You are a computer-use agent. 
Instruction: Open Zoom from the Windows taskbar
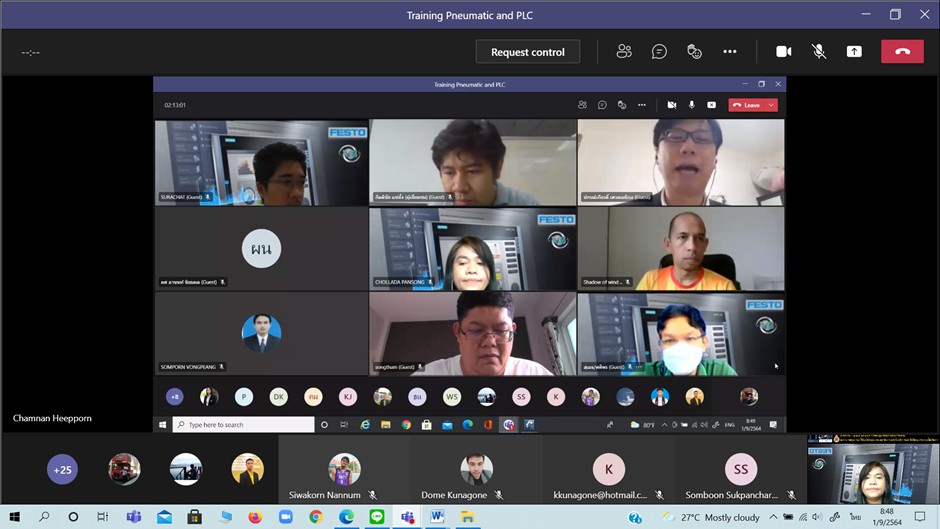(285, 517)
